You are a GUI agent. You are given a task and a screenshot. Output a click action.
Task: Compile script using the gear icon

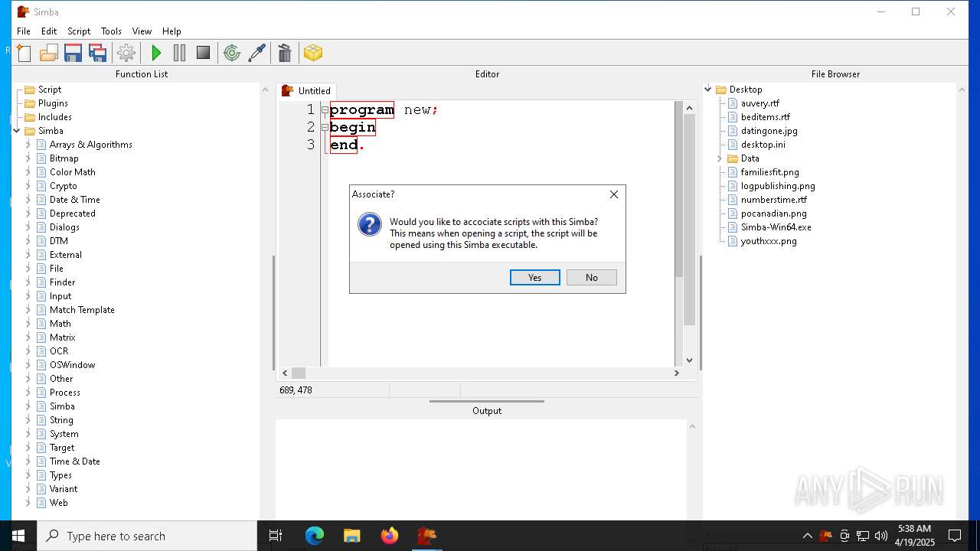pos(126,53)
